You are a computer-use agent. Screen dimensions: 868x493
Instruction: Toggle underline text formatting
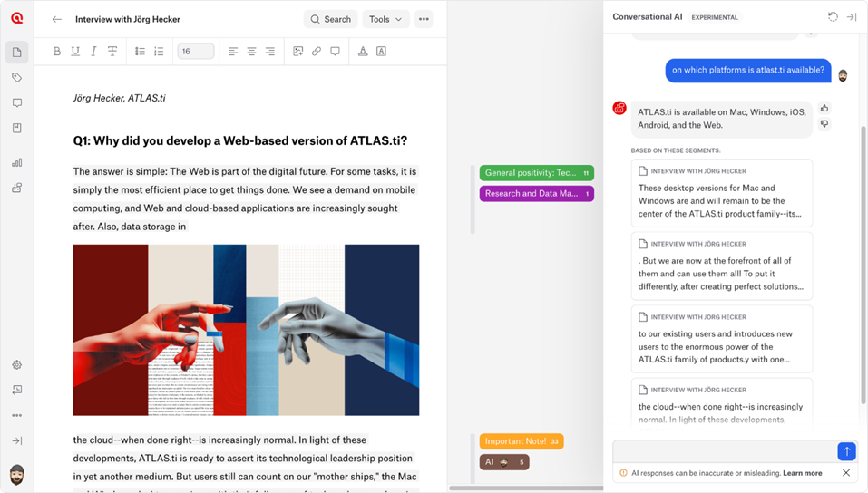pyautogui.click(x=75, y=52)
